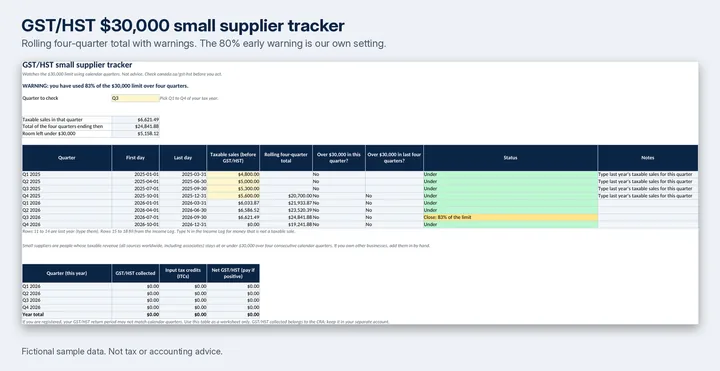The height and width of the screenshot is (371, 720).
Task: Select the Year total net GST/HST $0.00 cell
Action: click(233, 315)
